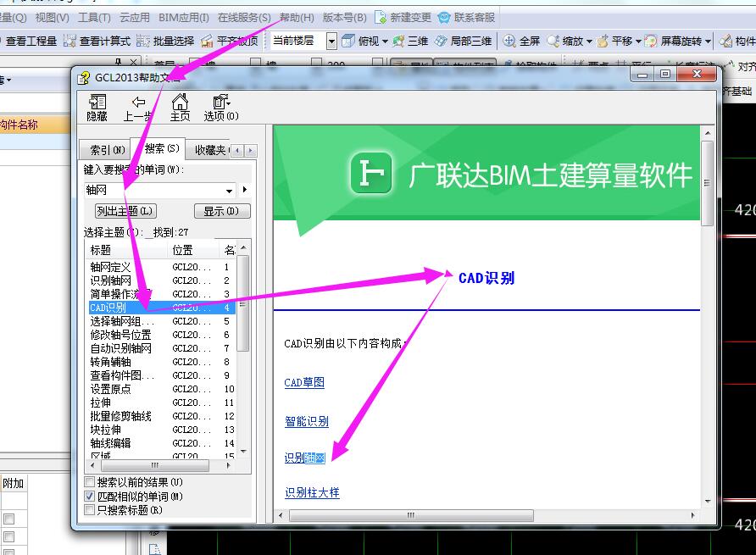
Task: Click the 显示(D) button
Action: click(221, 211)
